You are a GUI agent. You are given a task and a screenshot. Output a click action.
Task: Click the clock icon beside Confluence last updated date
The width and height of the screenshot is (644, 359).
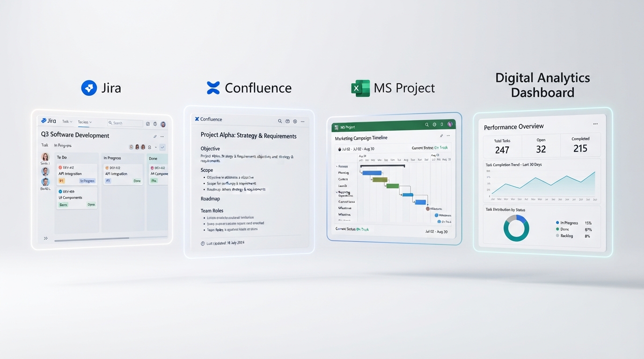(203, 244)
